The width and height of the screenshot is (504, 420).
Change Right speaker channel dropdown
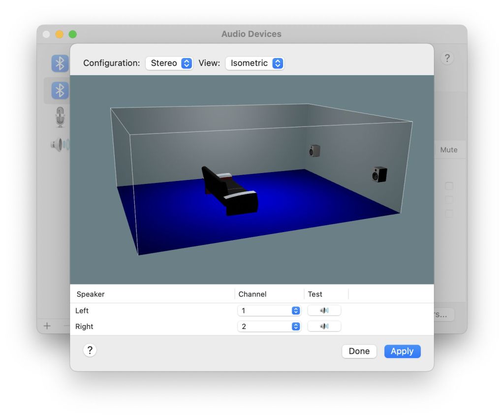pos(269,327)
